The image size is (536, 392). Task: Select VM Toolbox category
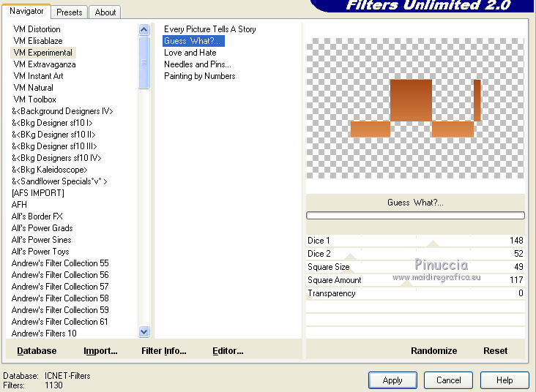coord(34,99)
